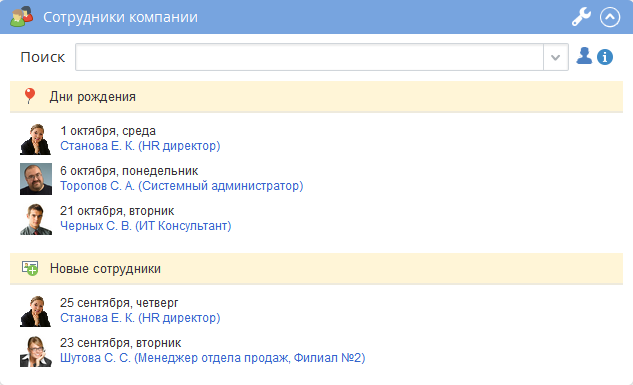
Task: Click the employees group icon in header
Action: click(21, 17)
